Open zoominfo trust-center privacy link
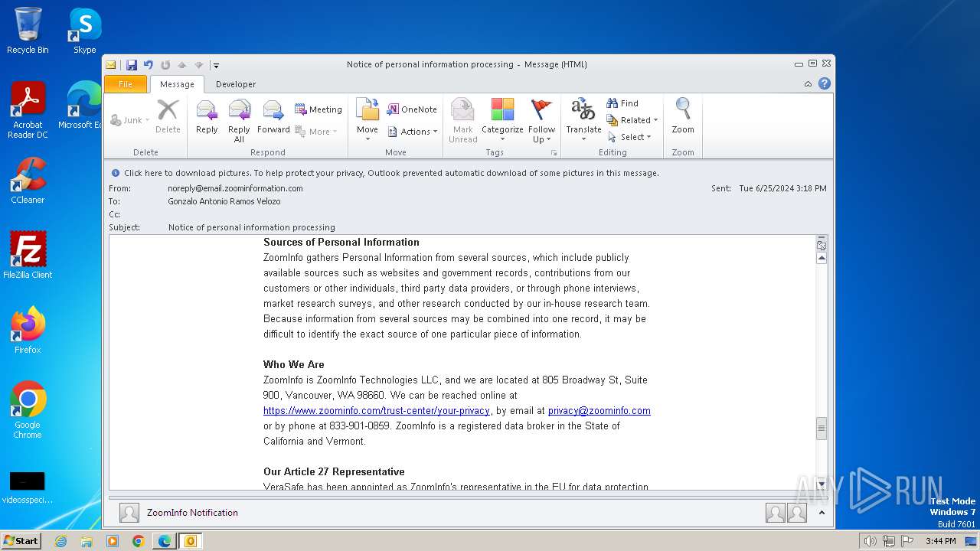Image resolution: width=980 pixels, height=551 pixels. click(x=377, y=411)
